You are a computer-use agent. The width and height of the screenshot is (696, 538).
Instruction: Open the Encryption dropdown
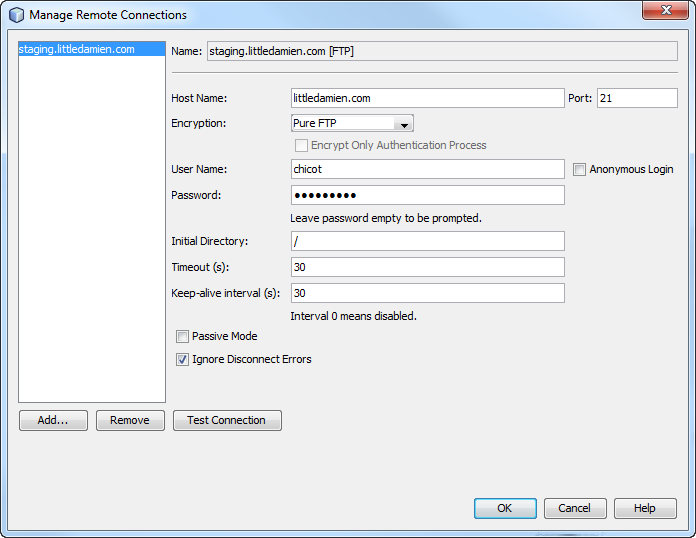coord(352,124)
